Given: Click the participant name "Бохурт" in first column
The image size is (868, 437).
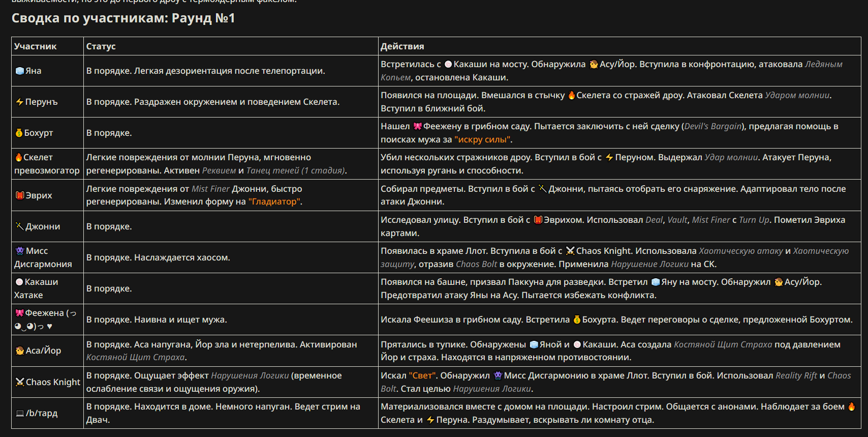Looking at the screenshot, I should point(39,133).
